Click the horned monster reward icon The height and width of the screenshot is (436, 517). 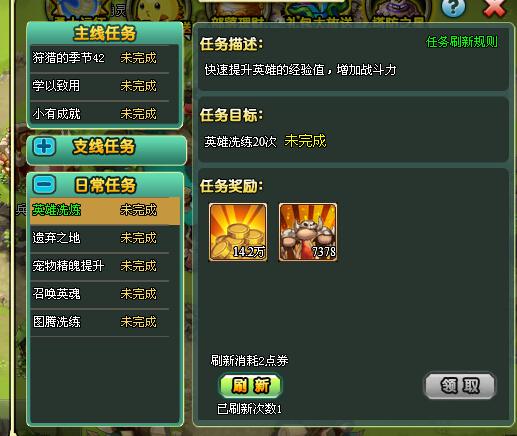308,232
